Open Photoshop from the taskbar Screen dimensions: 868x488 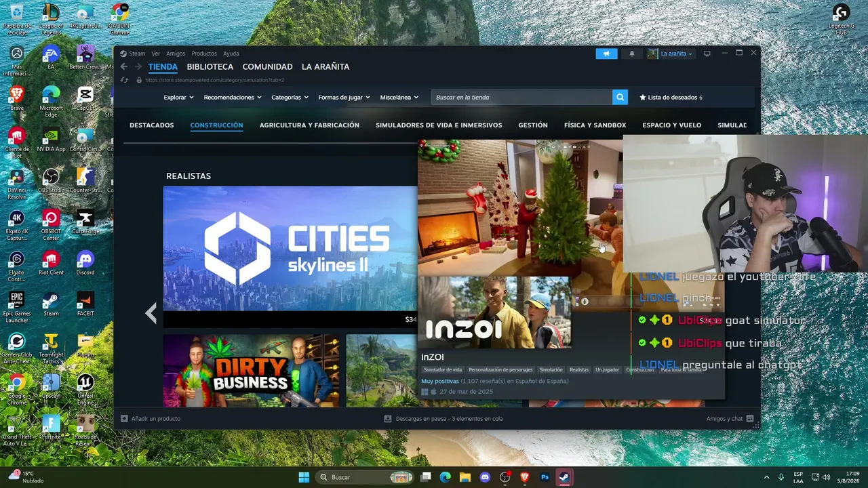coord(545,477)
